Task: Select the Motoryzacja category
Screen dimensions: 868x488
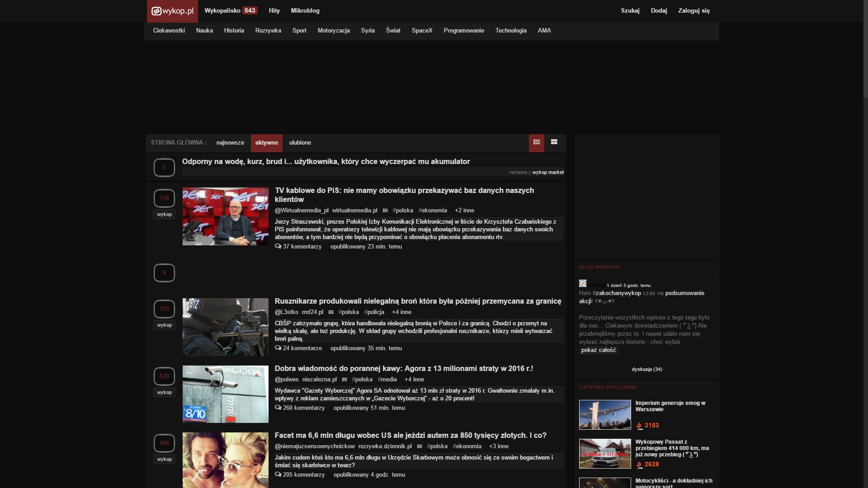Action: tap(334, 30)
